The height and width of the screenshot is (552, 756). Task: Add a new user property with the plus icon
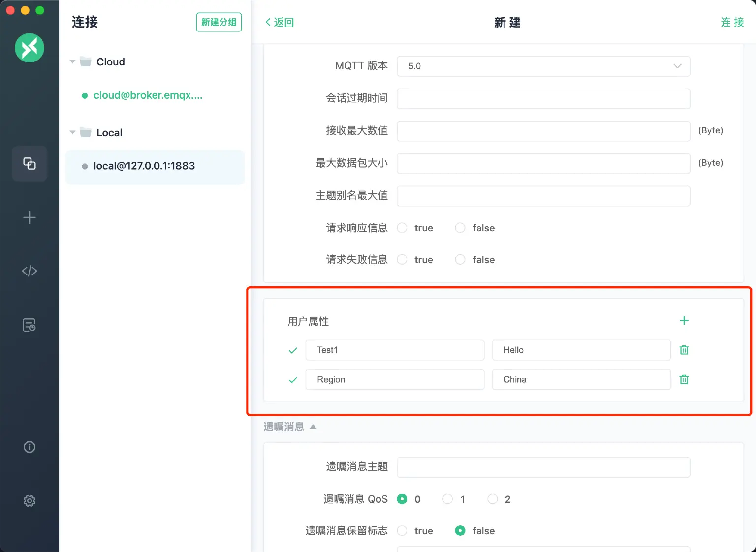684,320
